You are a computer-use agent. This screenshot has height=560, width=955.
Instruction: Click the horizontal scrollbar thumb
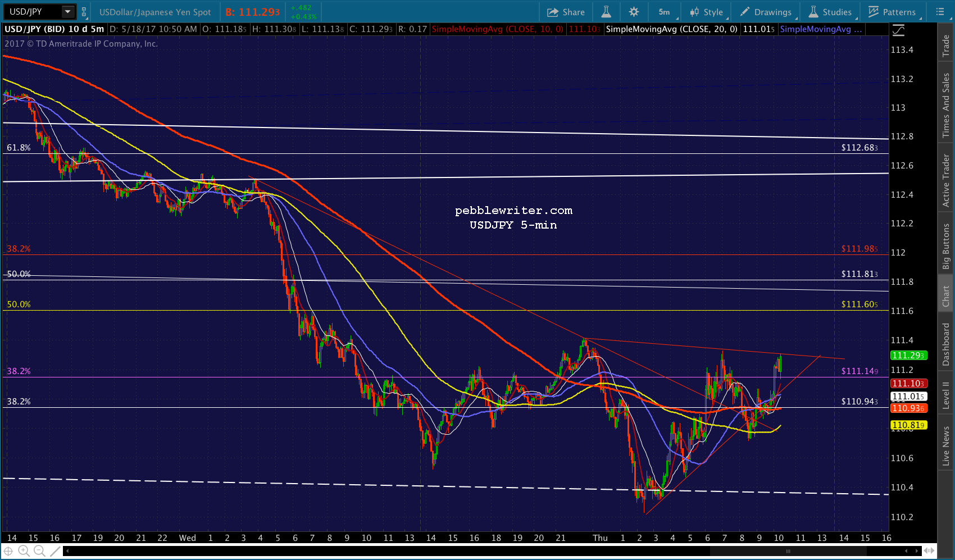point(788,551)
